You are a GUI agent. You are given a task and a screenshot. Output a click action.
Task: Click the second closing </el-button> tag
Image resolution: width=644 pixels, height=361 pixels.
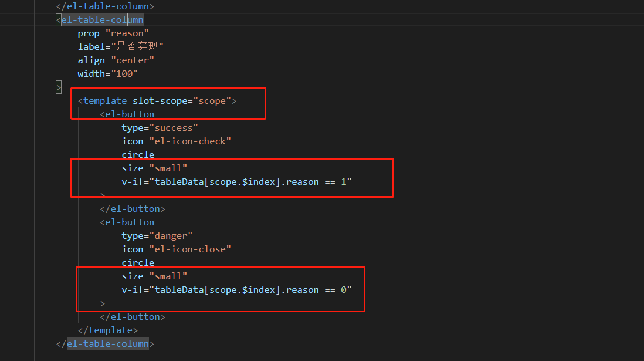click(x=132, y=317)
